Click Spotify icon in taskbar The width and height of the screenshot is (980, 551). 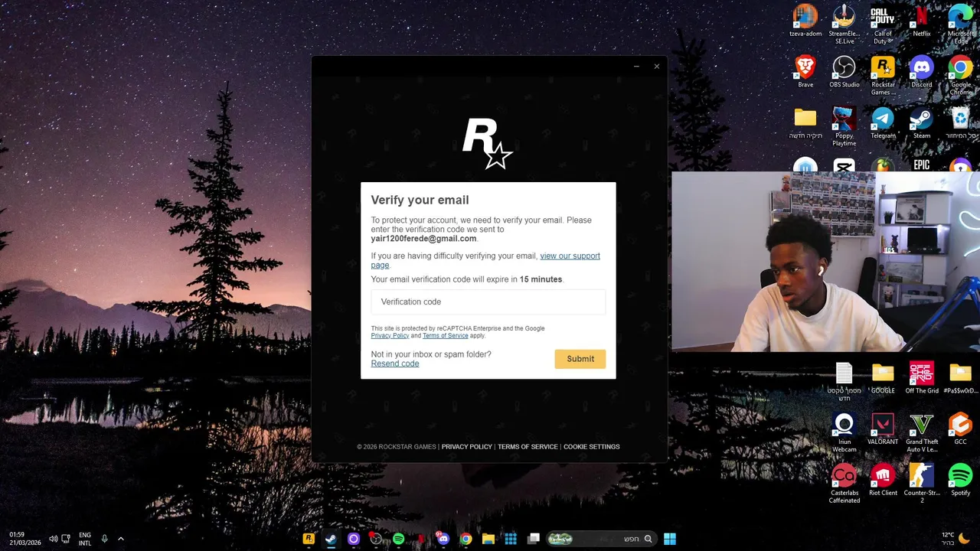[x=398, y=539]
